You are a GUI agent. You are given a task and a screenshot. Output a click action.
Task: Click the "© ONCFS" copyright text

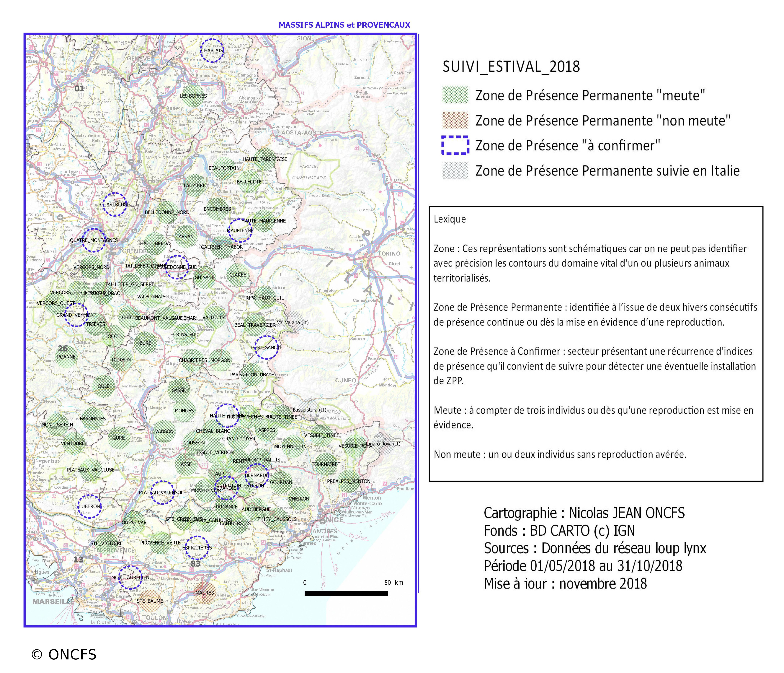tap(64, 654)
